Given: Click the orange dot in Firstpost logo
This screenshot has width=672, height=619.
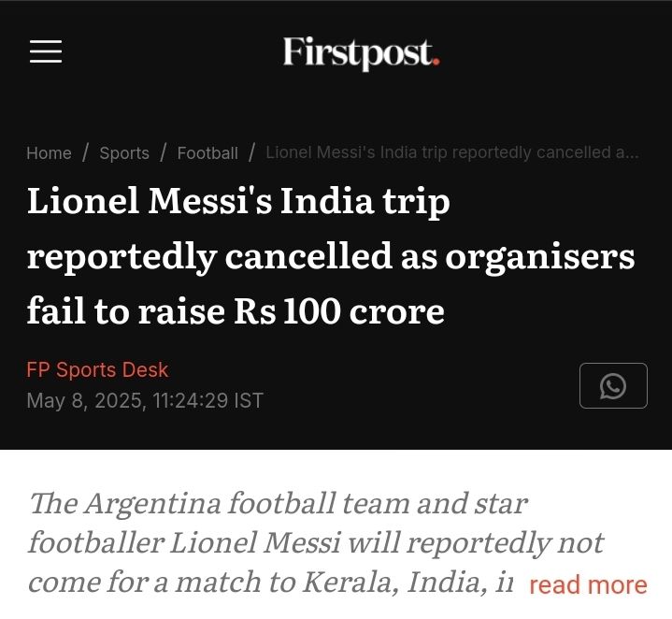Looking at the screenshot, I should (436, 62).
